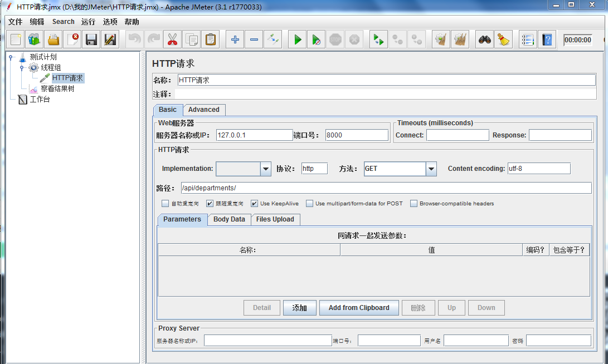The height and width of the screenshot is (364, 608).
Task: Click Start no pauses icon
Action: (x=317, y=40)
